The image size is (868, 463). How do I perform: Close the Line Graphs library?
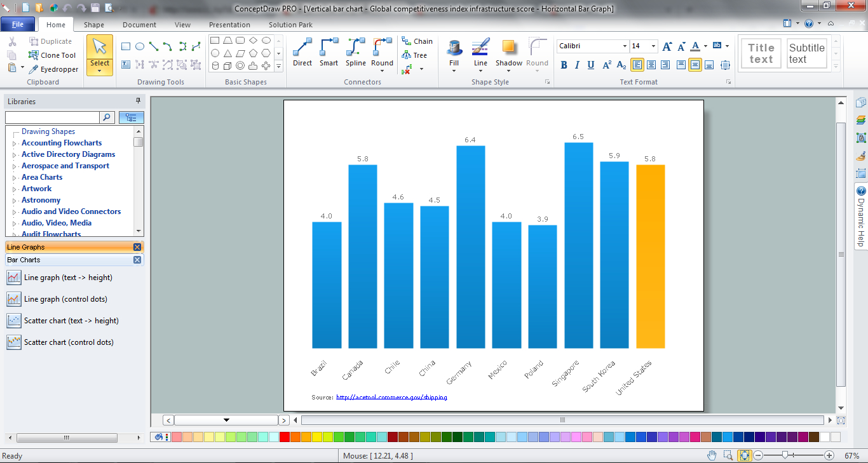tap(137, 247)
